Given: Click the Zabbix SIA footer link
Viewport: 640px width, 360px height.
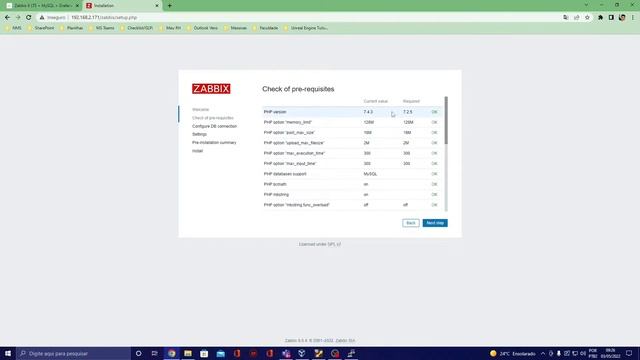Looking at the screenshot, I should pos(345,340).
